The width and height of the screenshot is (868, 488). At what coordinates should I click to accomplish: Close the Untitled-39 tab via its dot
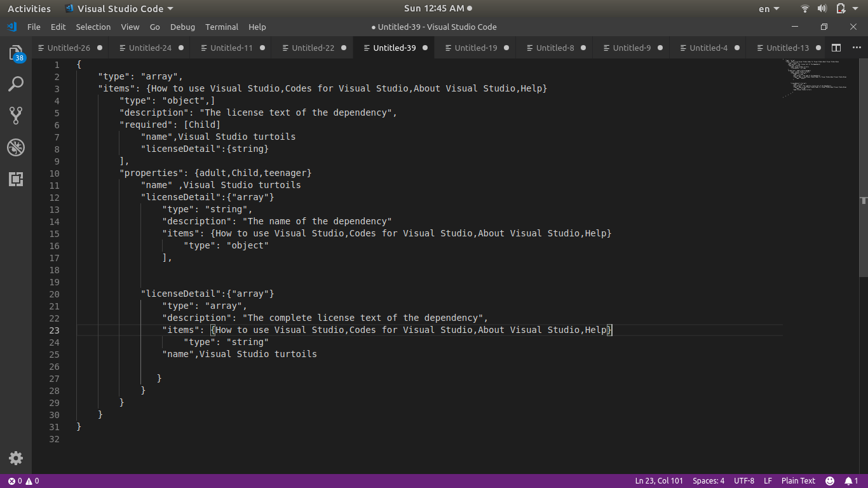coord(425,48)
